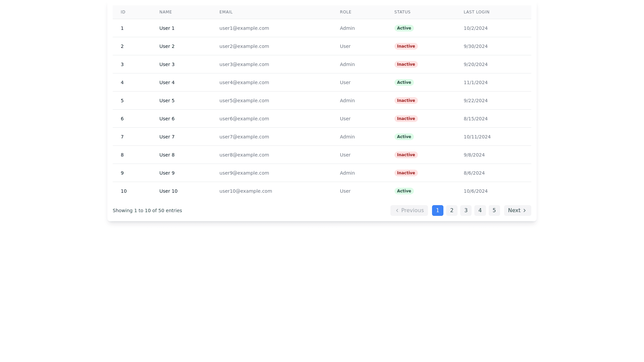
Task: Go to page 2
Action: pos(451,210)
